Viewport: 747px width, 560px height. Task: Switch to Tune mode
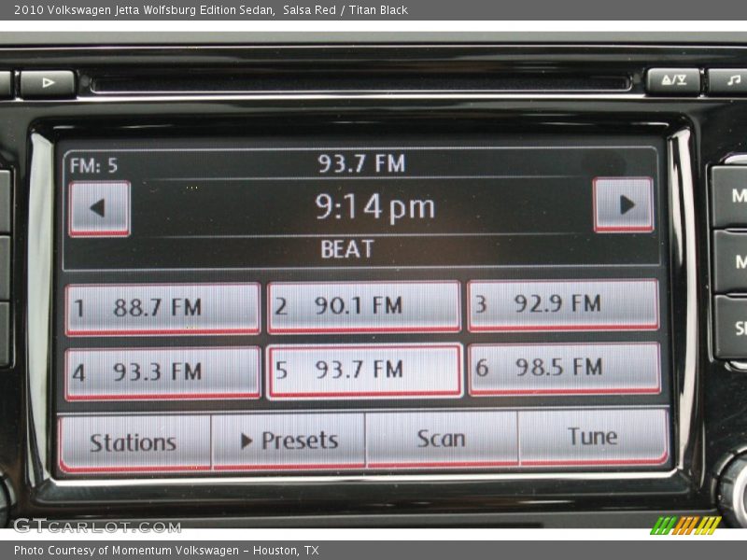(595, 437)
